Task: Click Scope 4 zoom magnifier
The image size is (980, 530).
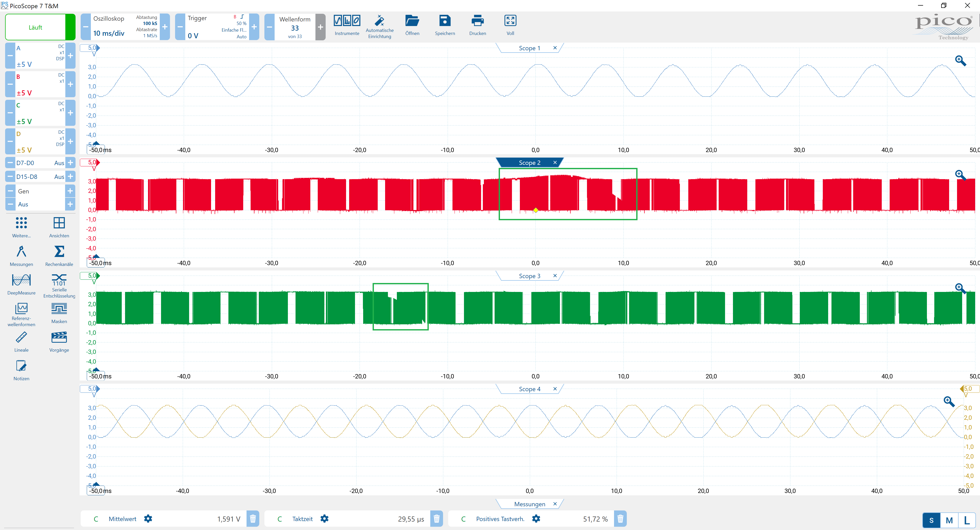Action: 949,401
